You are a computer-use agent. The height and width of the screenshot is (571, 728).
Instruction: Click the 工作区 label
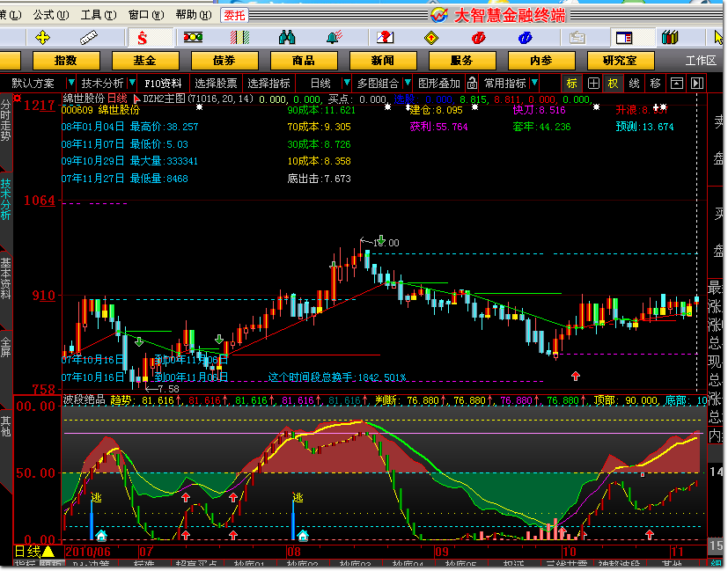tap(701, 61)
